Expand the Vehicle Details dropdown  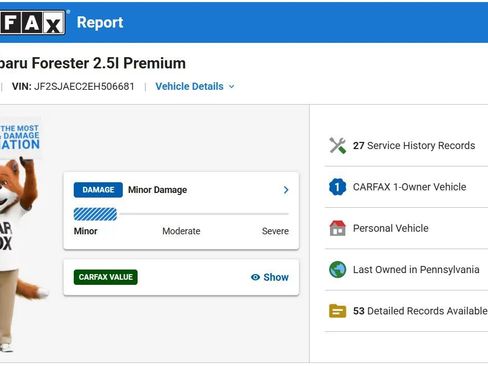195,86
